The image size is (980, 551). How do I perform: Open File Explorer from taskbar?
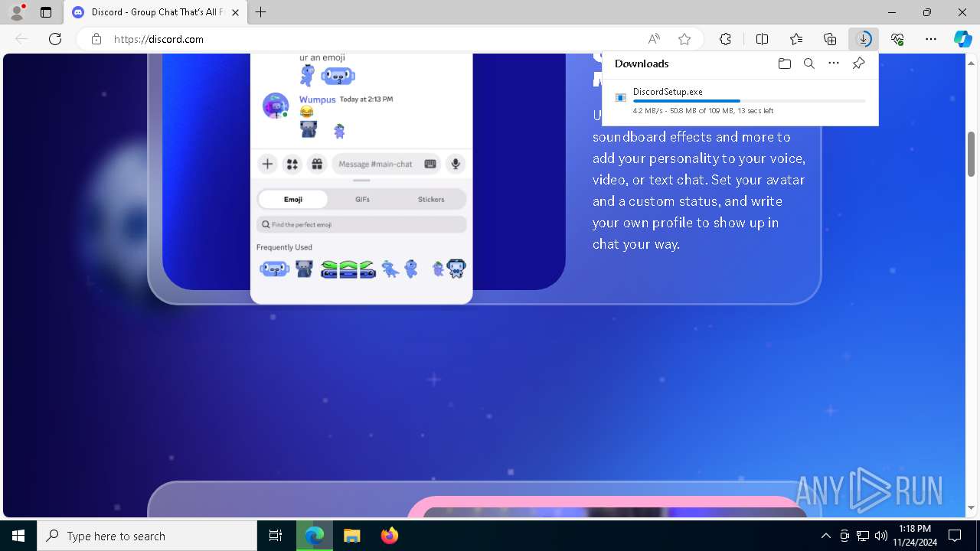[351, 536]
